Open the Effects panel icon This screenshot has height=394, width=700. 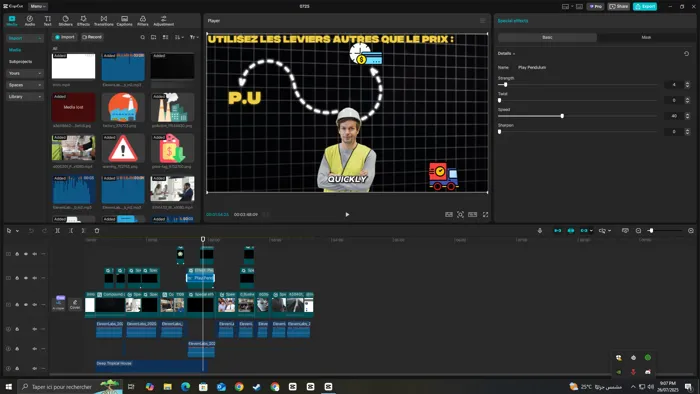[83, 21]
